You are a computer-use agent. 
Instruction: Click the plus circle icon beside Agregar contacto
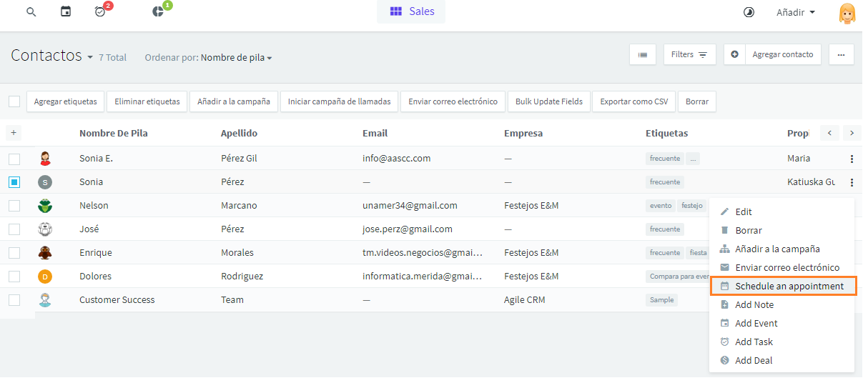coord(735,54)
